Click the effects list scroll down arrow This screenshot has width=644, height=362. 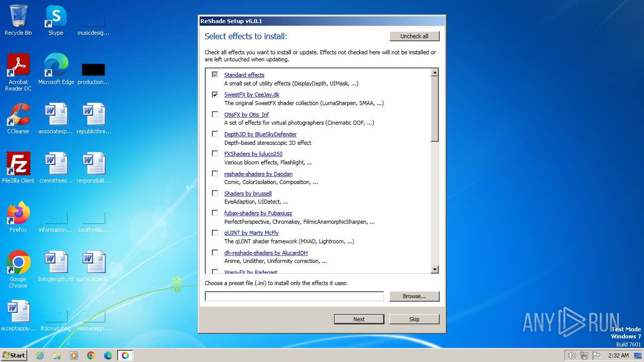tap(435, 270)
